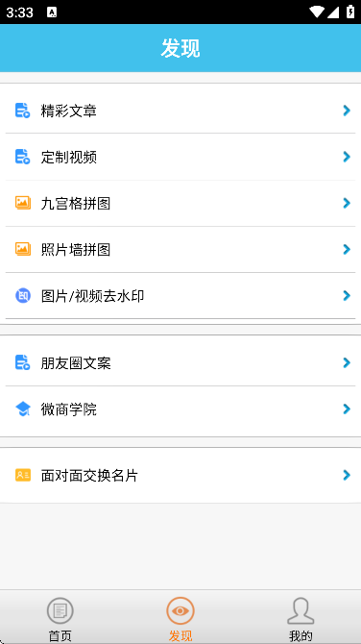Open the 九宫格拼图 list entry
The height and width of the screenshot is (644, 361).
180,204
